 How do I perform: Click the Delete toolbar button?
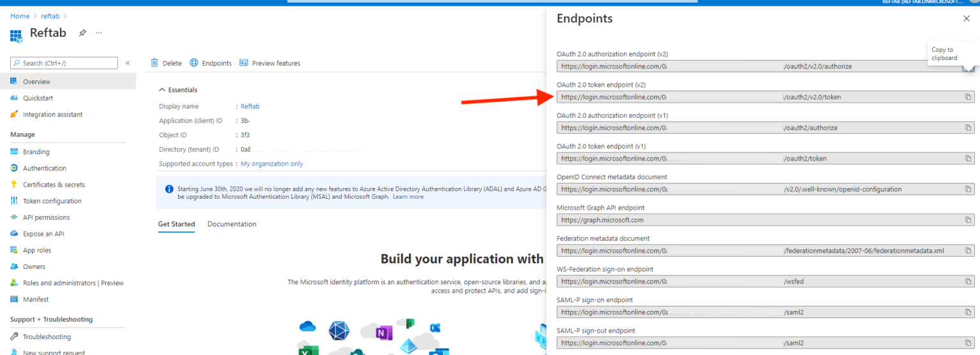tap(166, 63)
